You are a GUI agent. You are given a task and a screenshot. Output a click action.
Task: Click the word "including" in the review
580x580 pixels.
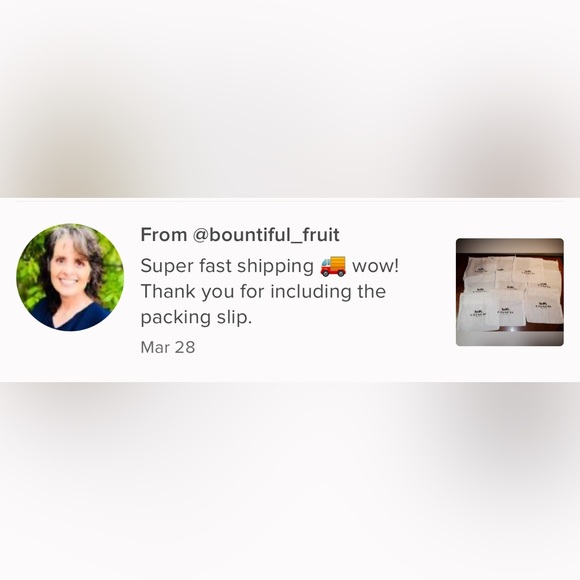tap(310, 292)
